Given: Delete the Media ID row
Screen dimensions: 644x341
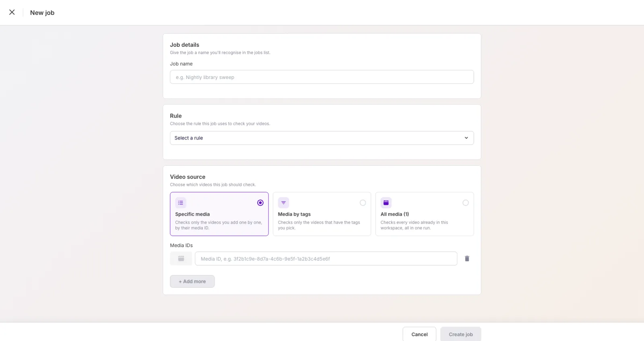Looking at the screenshot, I should (x=467, y=259).
